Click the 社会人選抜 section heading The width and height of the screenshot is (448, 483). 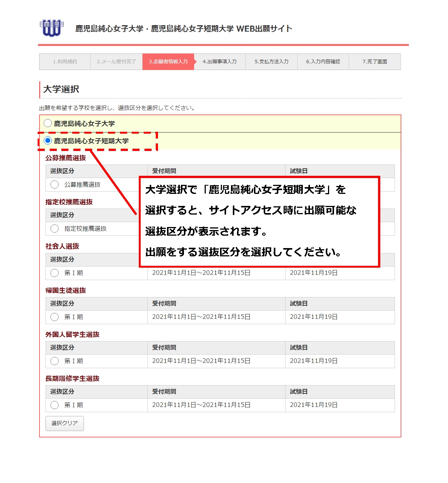pos(62,246)
